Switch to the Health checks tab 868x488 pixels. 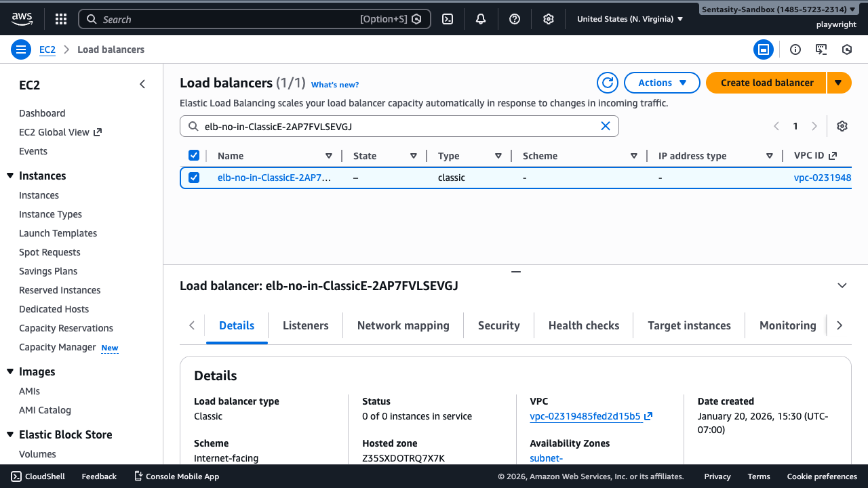point(583,325)
